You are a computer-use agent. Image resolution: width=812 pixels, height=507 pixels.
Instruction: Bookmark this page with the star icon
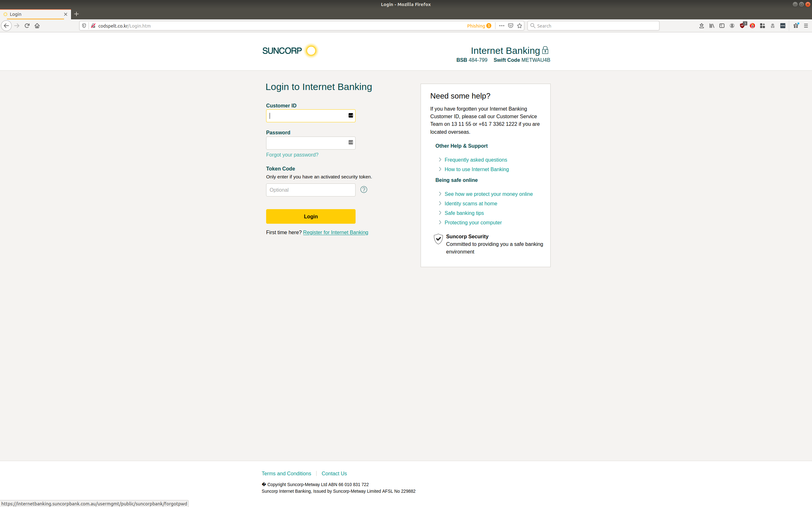519,25
